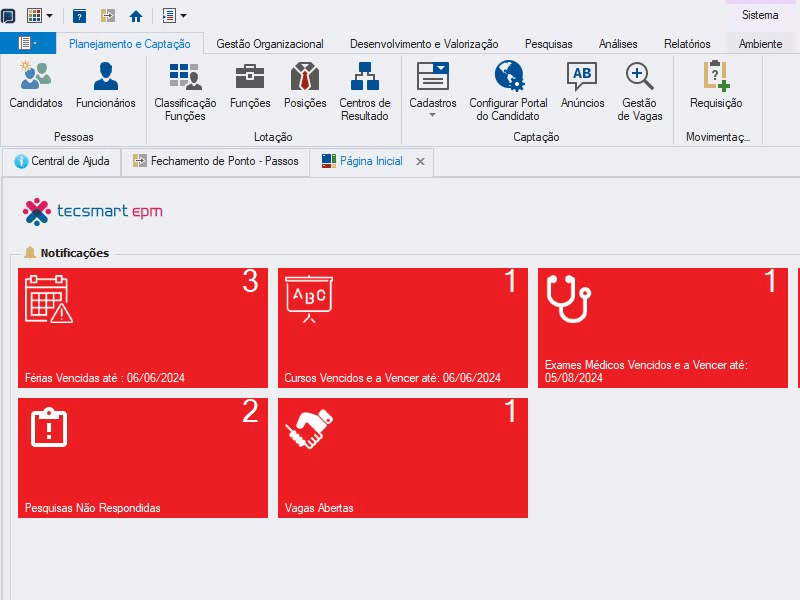The image size is (800, 600).
Task: Switch to Gestão Organizacional ribbon tab
Action: tap(269, 44)
